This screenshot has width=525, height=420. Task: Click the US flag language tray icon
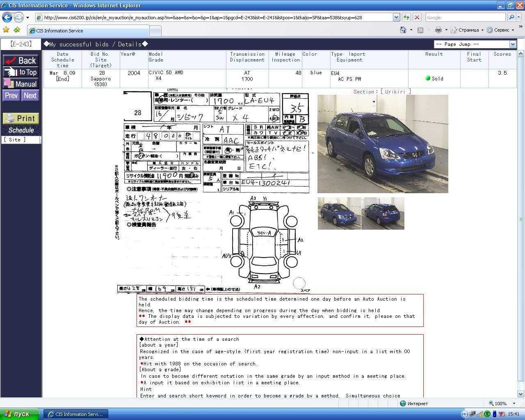point(501,414)
